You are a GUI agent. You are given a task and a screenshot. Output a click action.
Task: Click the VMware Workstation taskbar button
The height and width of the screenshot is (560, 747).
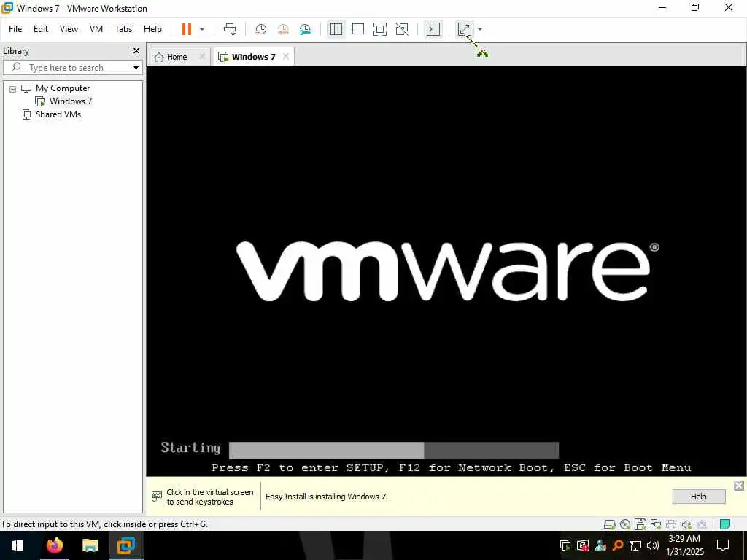[x=125, y=545]
